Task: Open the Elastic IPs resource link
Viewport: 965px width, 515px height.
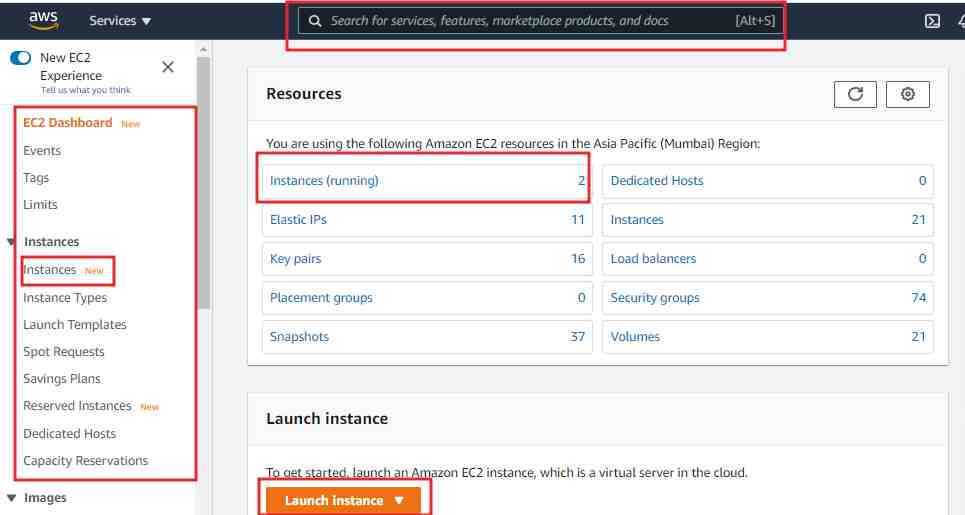Action: click(x=298, y=220)
